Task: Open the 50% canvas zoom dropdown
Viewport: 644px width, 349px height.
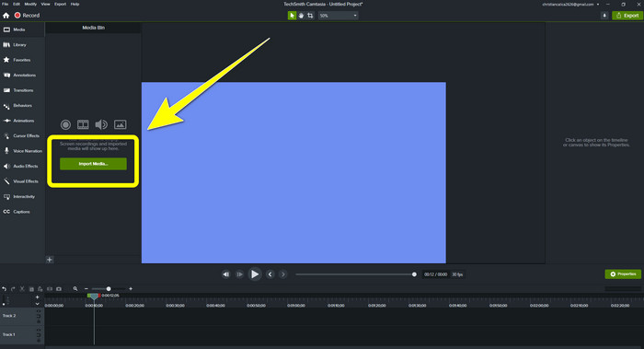Action: coord(338,16)
